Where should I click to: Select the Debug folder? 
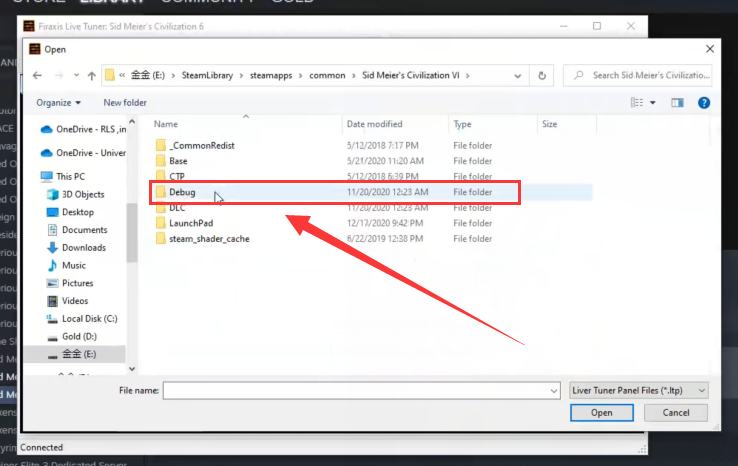point(182,192)
